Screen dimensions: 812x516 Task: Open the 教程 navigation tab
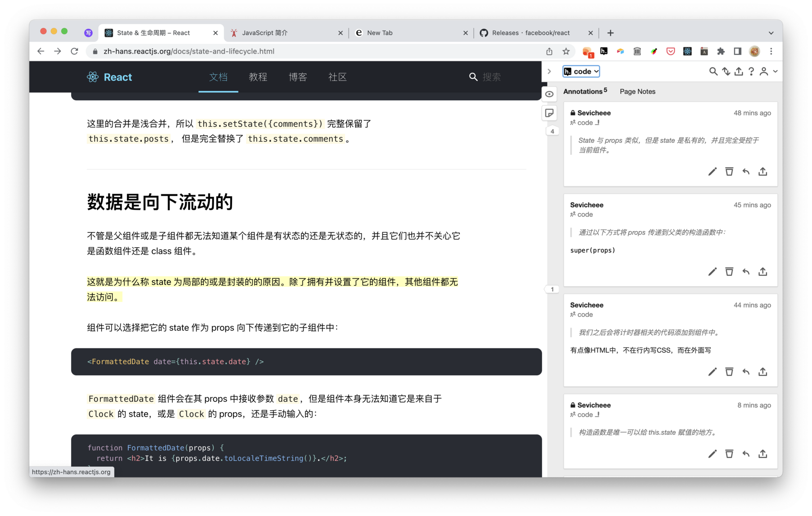[258, 77]
